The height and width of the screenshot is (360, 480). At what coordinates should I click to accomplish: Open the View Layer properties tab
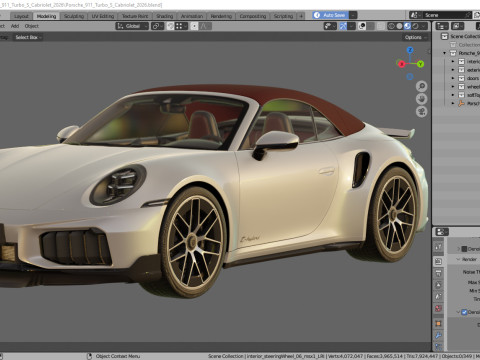pyautogui.click(x=438, y=285)
